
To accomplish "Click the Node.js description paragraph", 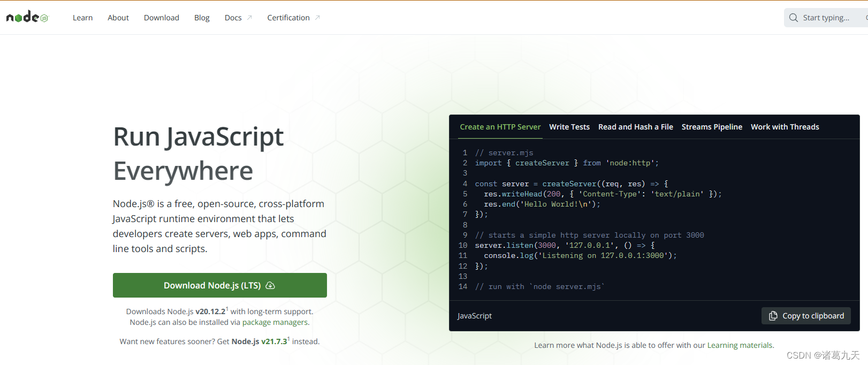I will (x=219, y=226).
